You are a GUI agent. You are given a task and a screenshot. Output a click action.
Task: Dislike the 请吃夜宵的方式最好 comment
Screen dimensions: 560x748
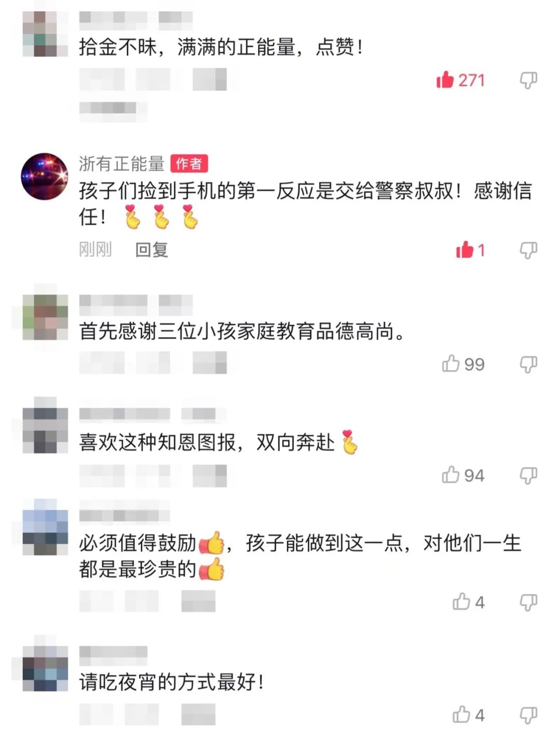[x=528, y=715]
